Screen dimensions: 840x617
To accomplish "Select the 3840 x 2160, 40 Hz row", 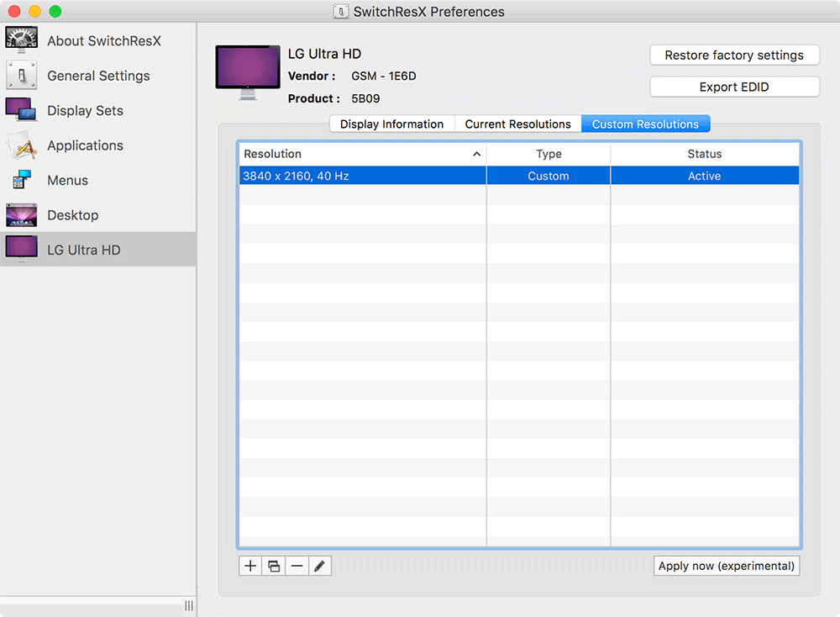I will [519, 176].
